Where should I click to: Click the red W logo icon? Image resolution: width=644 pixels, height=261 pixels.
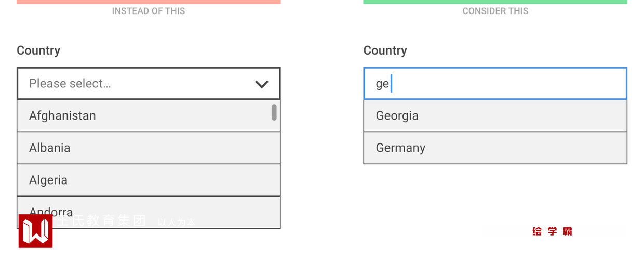(35, 231)
